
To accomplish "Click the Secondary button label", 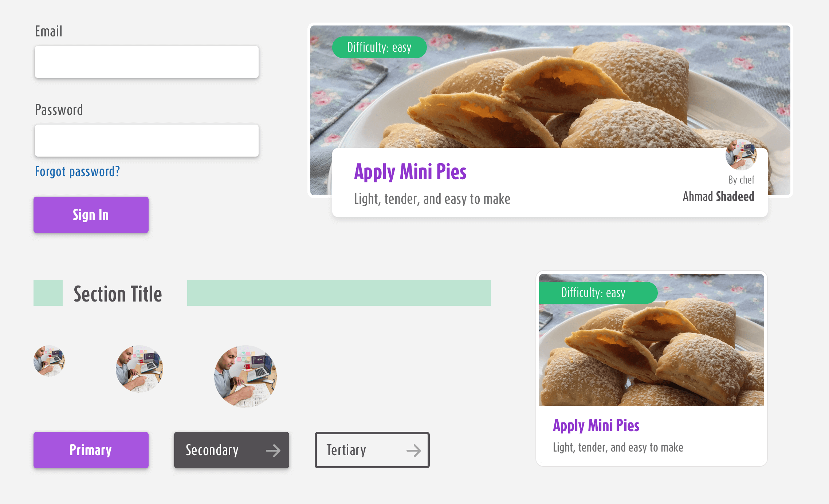I will pos(212,450).
